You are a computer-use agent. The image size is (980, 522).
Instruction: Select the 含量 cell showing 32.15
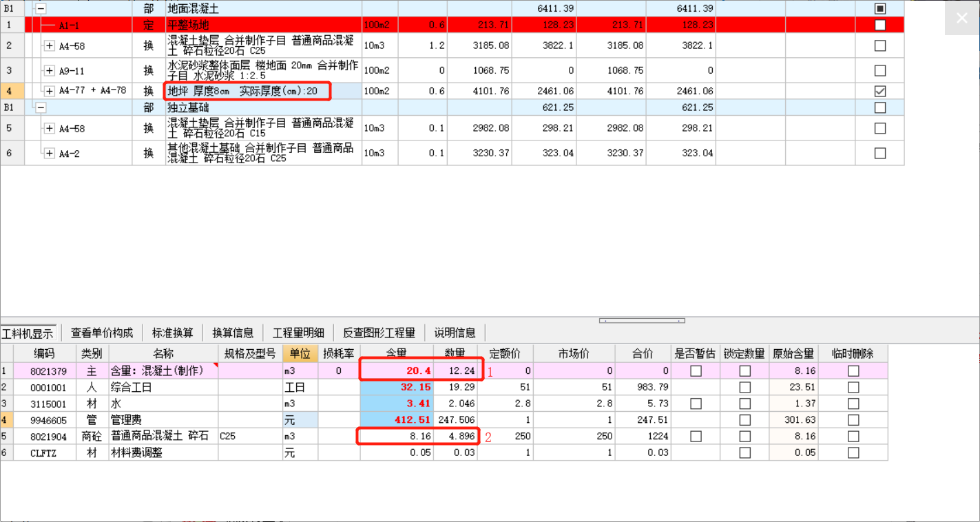pyautogui.click(x=397, y=387)
